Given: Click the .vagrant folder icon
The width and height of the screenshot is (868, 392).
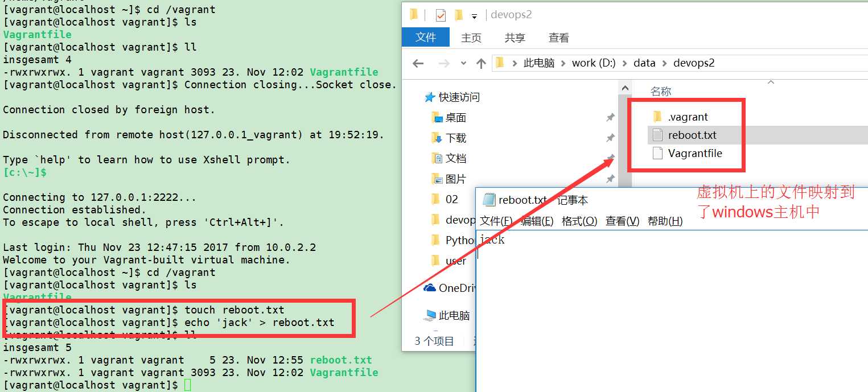Looking at the screenshot, I should click(657, 117).
